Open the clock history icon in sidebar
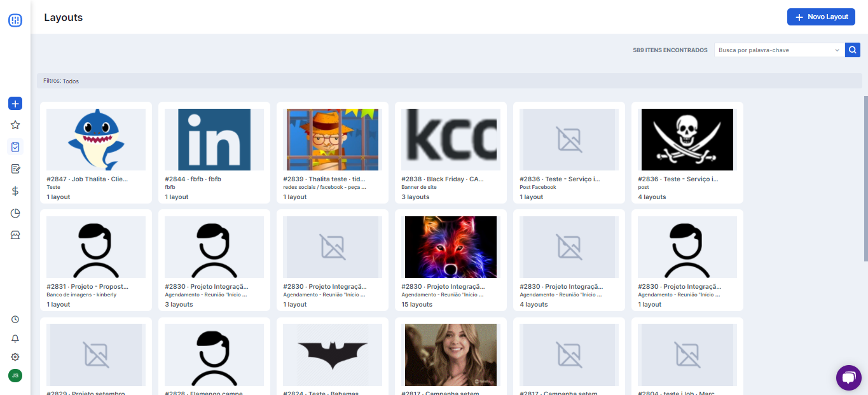This screenshot has height=395, width=868. pyautogui.click(x=15, y=319)
